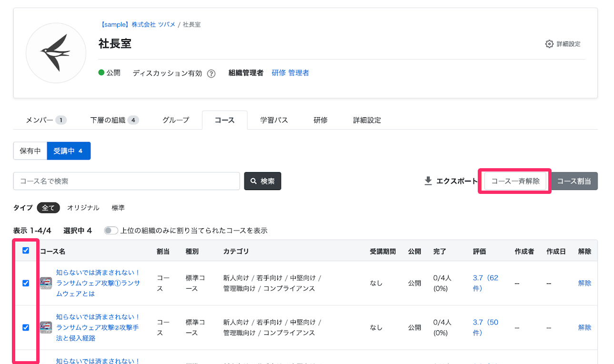Open the 3.7 (62件) rating link
Screen dimensions: 614x364
pyautogui.click(x=485, y=283)
